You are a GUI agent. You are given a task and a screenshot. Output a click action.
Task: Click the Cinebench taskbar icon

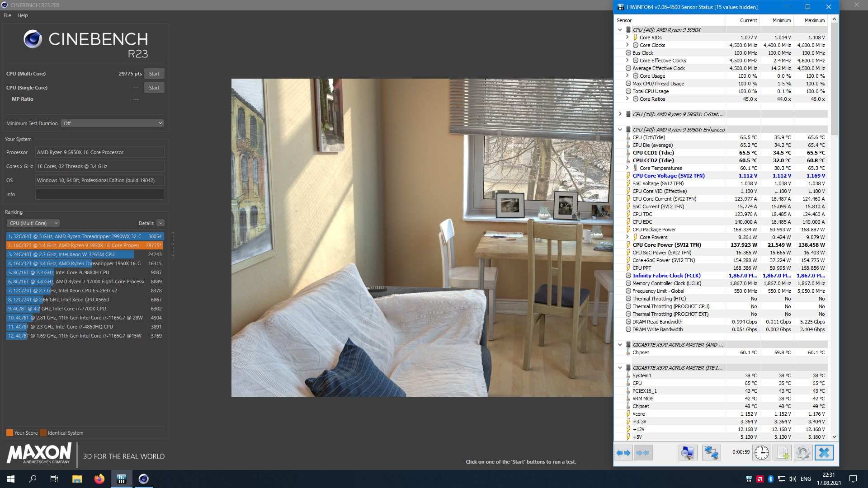tap(143, 479)
